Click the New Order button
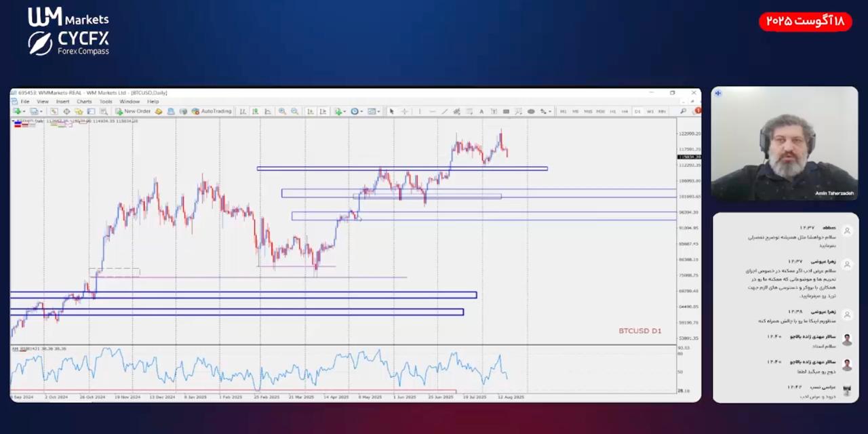 (133, 111)
